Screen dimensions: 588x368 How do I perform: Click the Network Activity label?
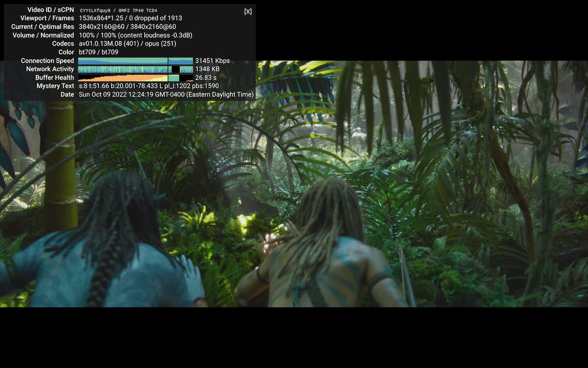[x=50, y=69]
